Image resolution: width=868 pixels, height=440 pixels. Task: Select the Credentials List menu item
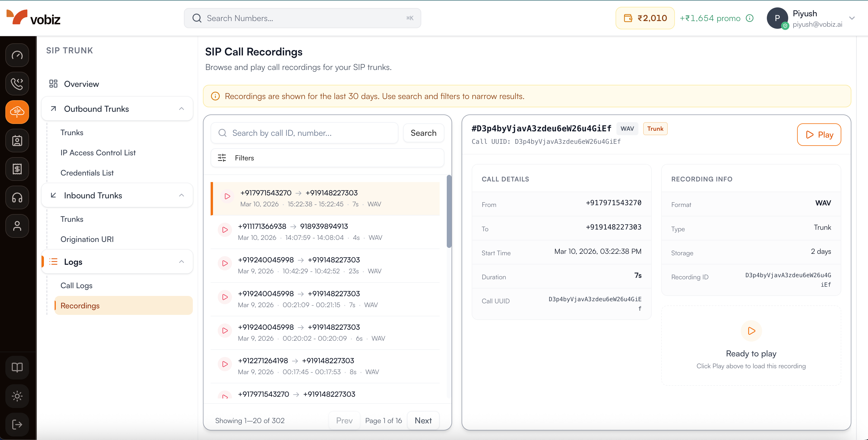(x=87, y=173)
